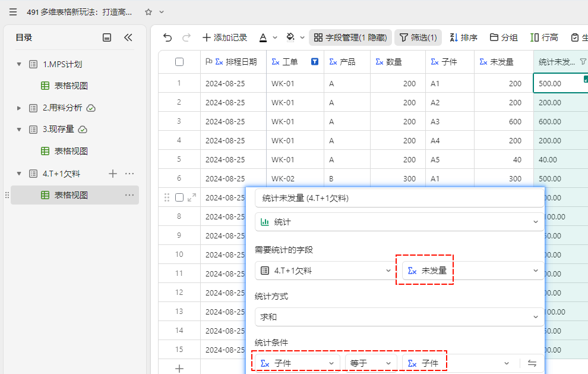Select the 1.MPS计划 table
588x374 pixels.
tap(62, 64)
